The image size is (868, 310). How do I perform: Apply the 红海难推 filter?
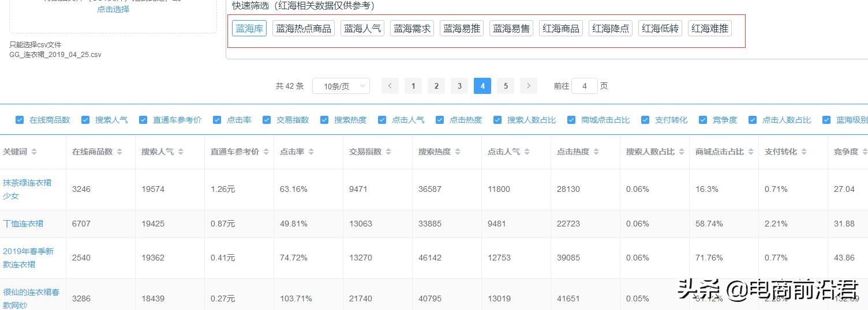coord(710,28)
